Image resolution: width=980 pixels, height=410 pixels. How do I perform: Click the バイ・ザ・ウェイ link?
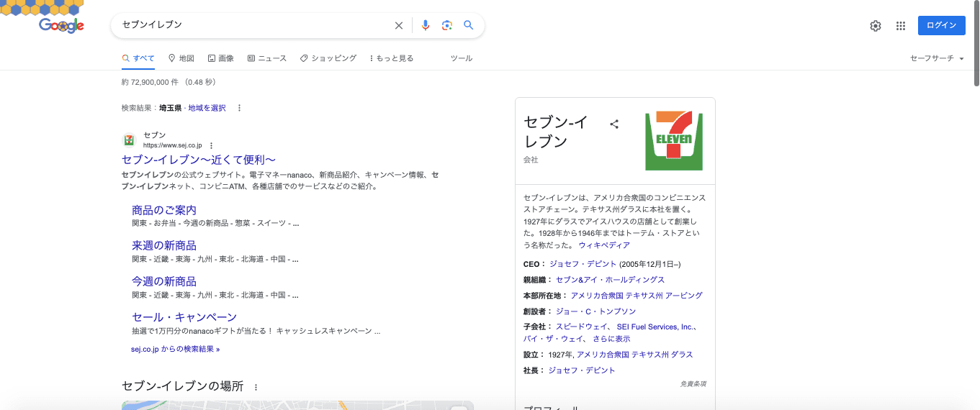[552, 339]
